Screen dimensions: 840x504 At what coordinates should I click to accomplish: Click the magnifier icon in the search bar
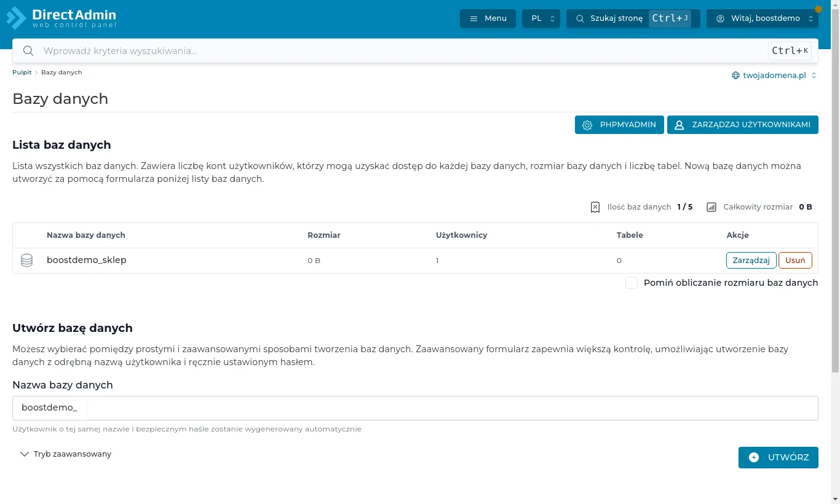tap(28, 51)
